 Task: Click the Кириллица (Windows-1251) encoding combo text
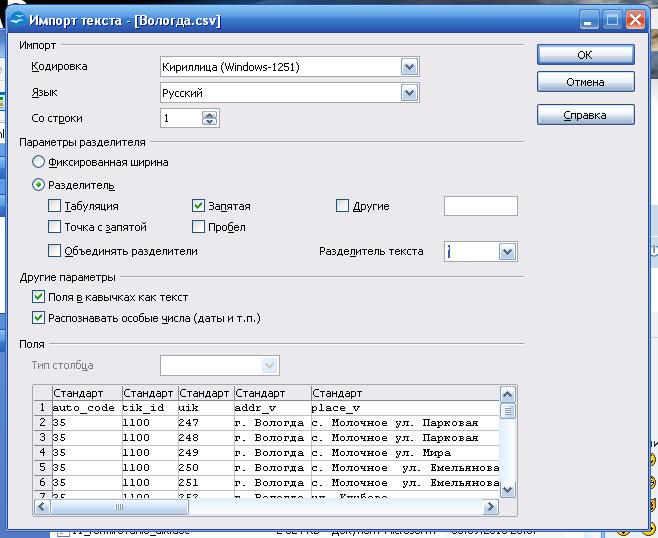[231, 67]
